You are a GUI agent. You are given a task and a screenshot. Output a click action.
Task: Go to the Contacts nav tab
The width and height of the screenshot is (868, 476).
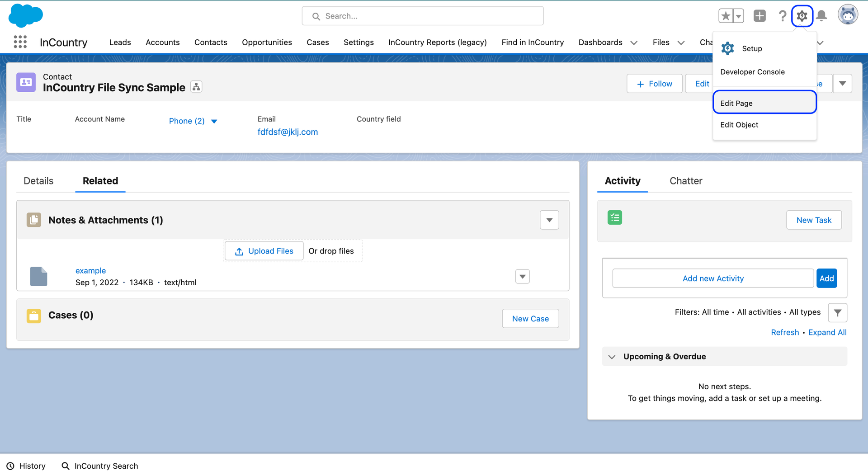point(211,42)
